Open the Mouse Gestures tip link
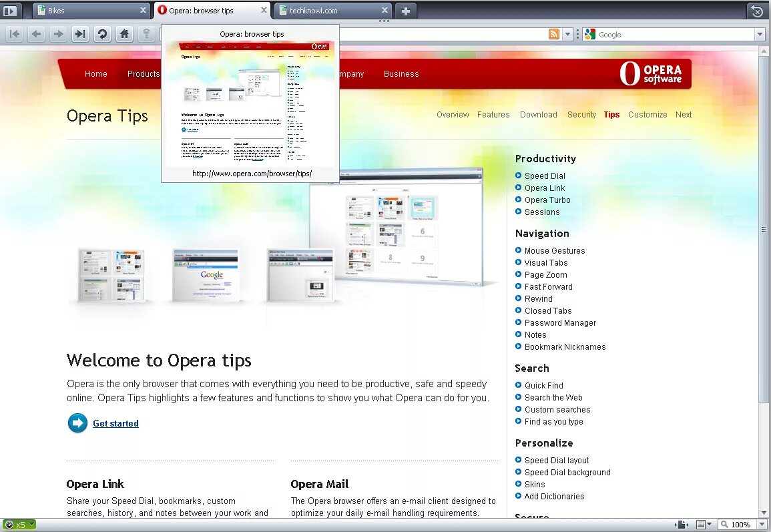 (x=555, y=251)
